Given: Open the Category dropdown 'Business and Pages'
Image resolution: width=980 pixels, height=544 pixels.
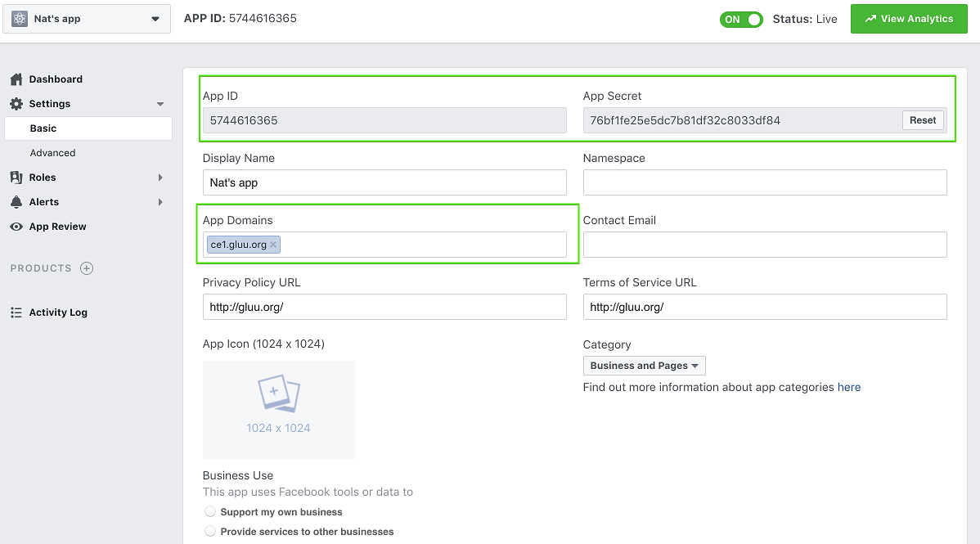Looking at the screenshot, I should [x=644, y=365].
